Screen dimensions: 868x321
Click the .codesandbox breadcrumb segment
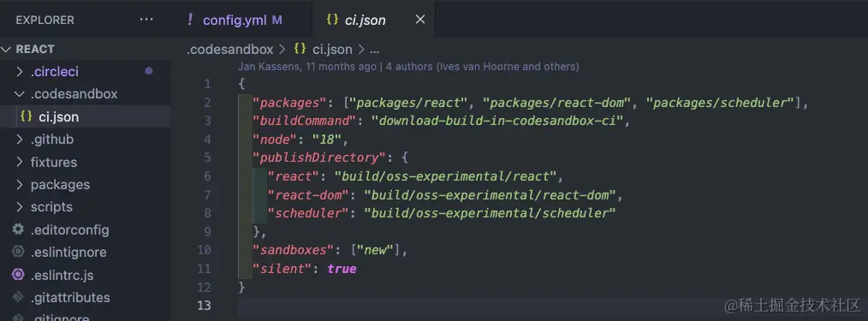[x=230, y=50]
